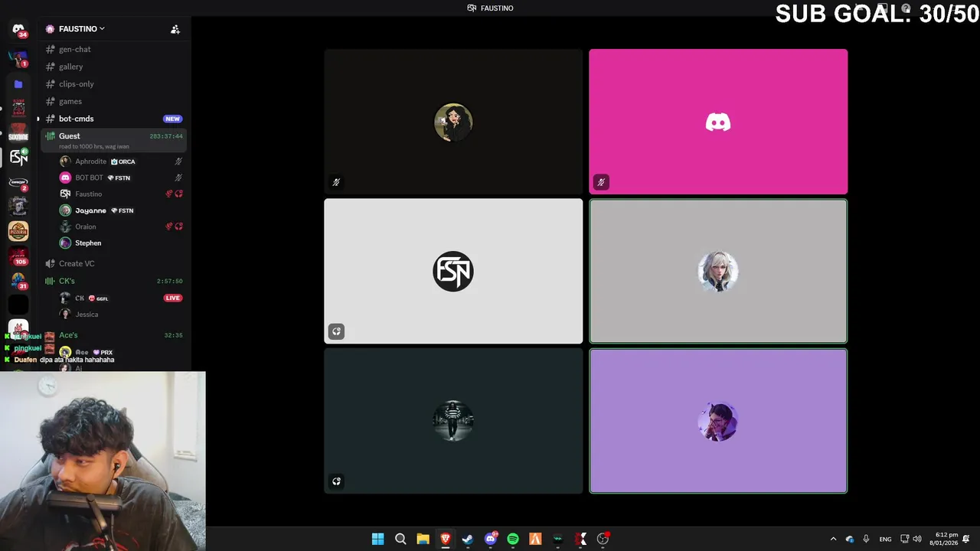Open the gallery text channel
Screen dimensions: 980x551
pyautogui.click(x=113, y=67)
